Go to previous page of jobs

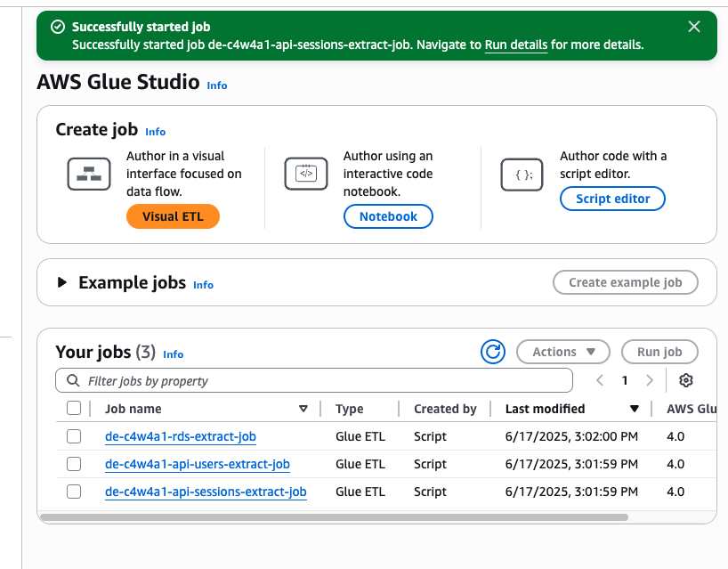pyautogui.click(x=600, y=380)
